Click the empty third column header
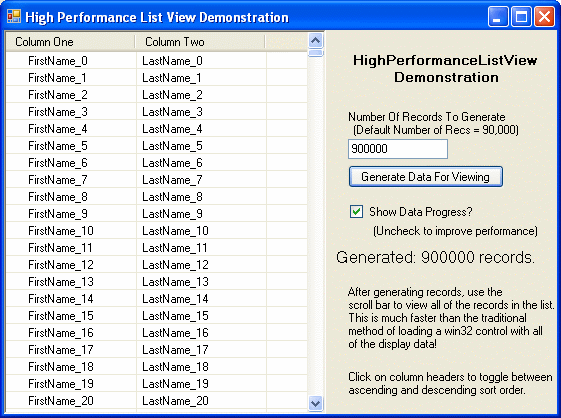 (x=286, y=42)
